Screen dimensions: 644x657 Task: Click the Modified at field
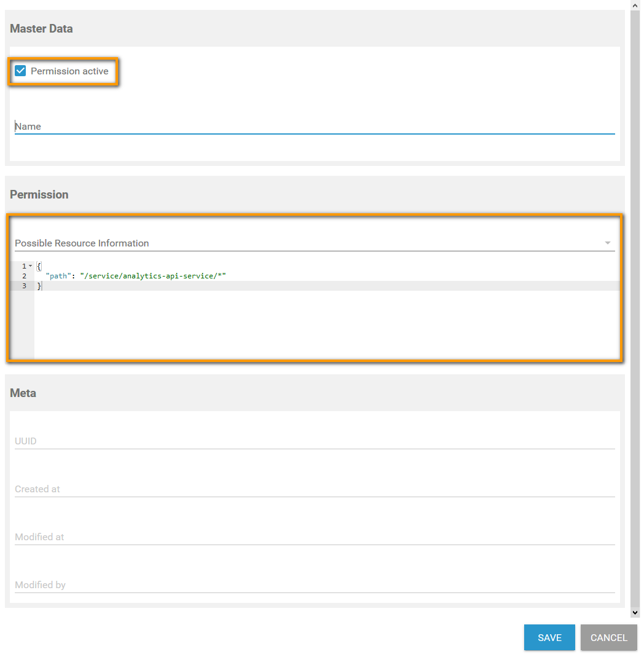(314, 537)
